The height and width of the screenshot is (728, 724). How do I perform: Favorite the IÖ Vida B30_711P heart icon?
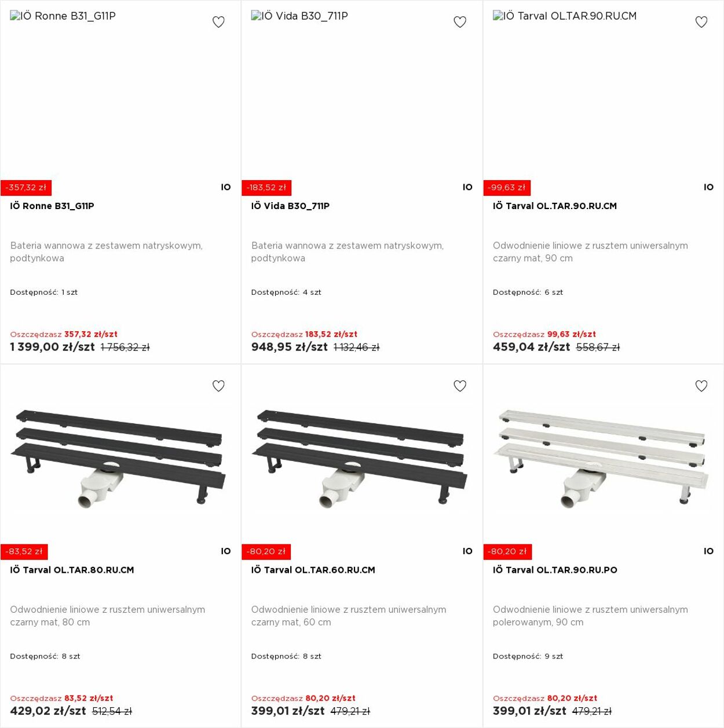pos(460,22)
